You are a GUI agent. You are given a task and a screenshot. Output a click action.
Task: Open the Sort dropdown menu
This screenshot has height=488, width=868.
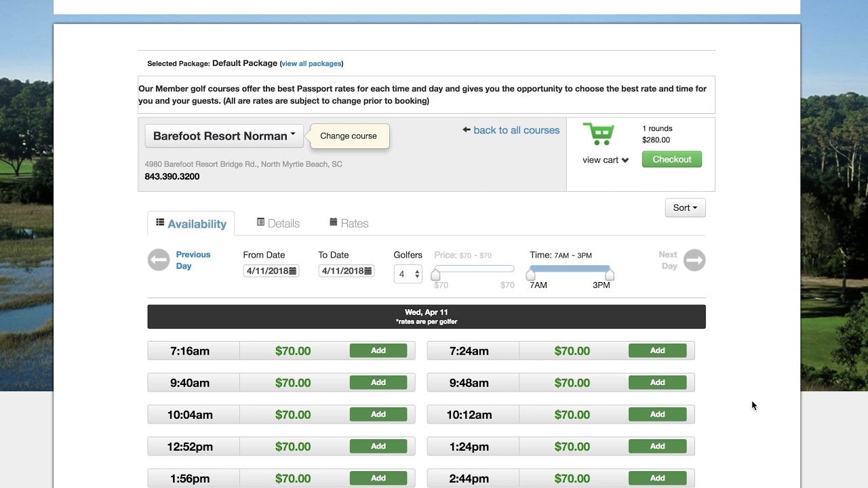[x=685, y=208]
